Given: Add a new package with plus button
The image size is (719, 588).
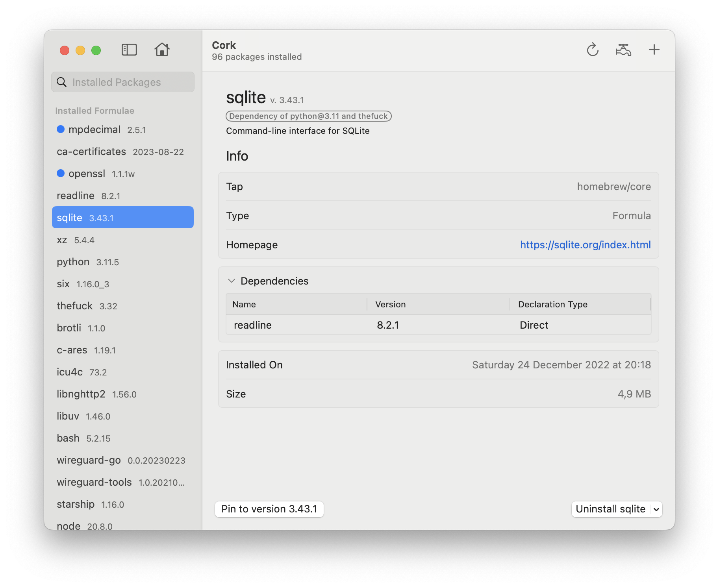Looking at the screenshot, I should [654, 50].
